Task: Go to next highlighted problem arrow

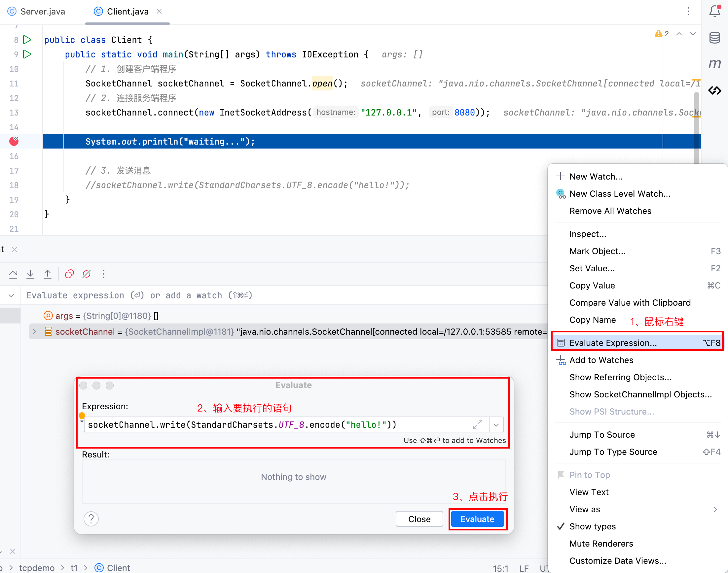Action: pyautogui.click(x=693, y=34)
